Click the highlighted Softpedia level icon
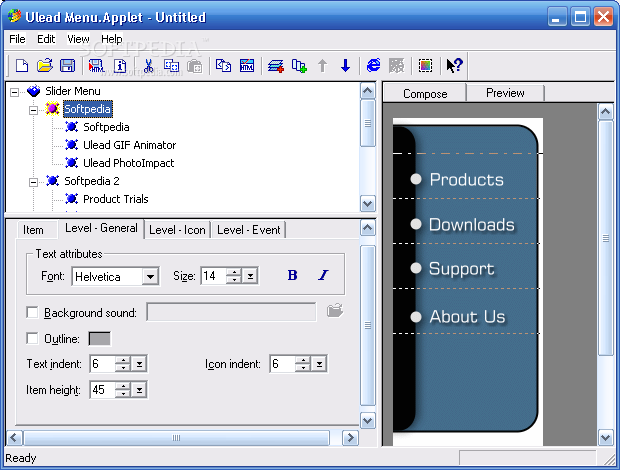620x470 pixels. click(52, 109)
